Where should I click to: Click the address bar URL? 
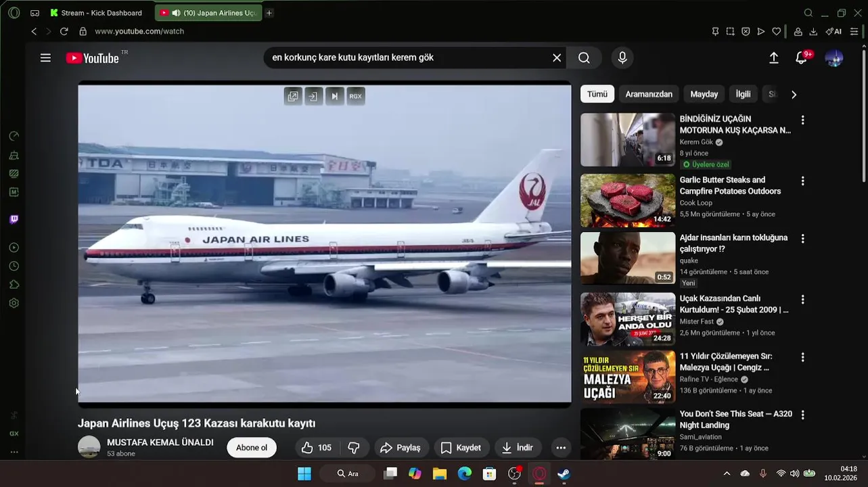pyautogui.click(x=139, y=31)
